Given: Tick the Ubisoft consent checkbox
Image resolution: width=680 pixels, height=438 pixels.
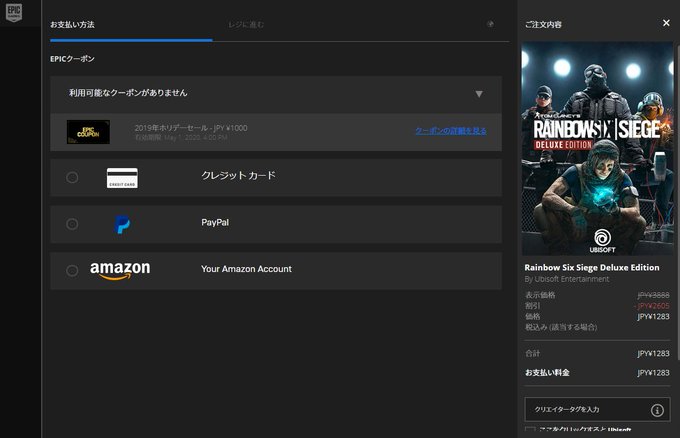Looking at the screenshot, I should [530, 430].
